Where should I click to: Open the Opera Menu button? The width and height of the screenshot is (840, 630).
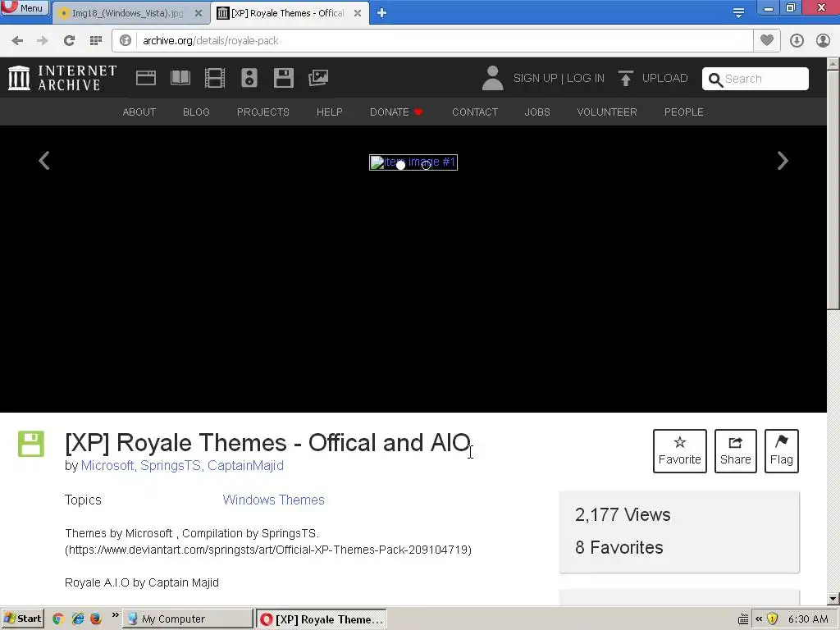[x=24, y=7]
